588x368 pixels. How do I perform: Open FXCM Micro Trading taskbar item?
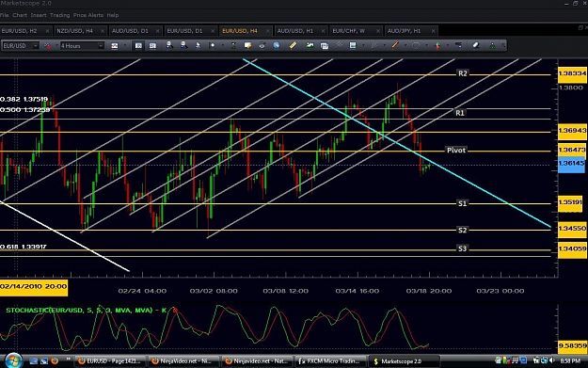pyautogui.click(x=330, y=361)
